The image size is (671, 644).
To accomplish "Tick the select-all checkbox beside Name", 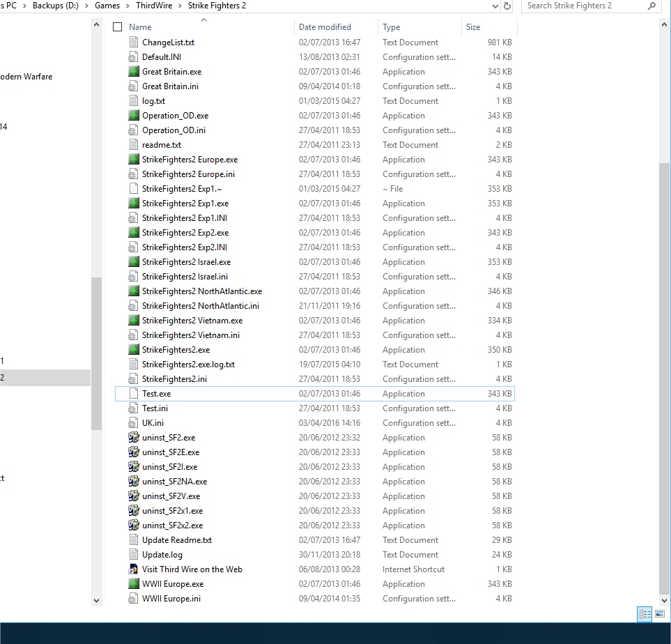I will click(117, 27).
